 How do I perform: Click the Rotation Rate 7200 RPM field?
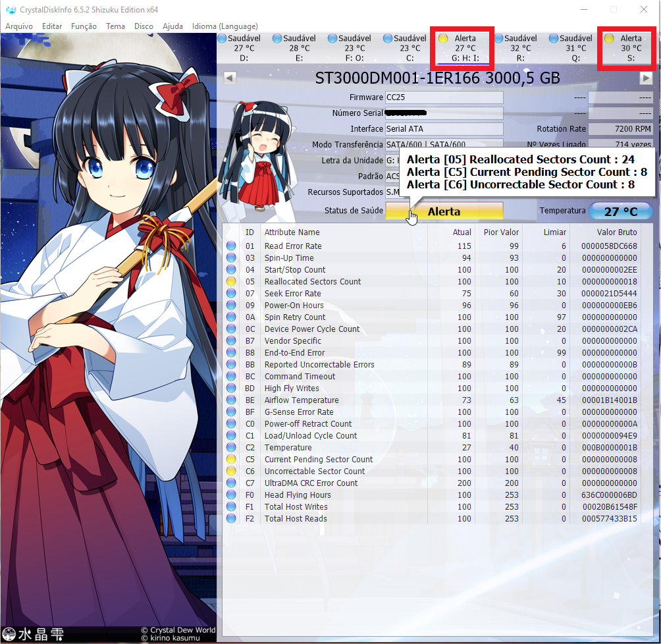621,129
